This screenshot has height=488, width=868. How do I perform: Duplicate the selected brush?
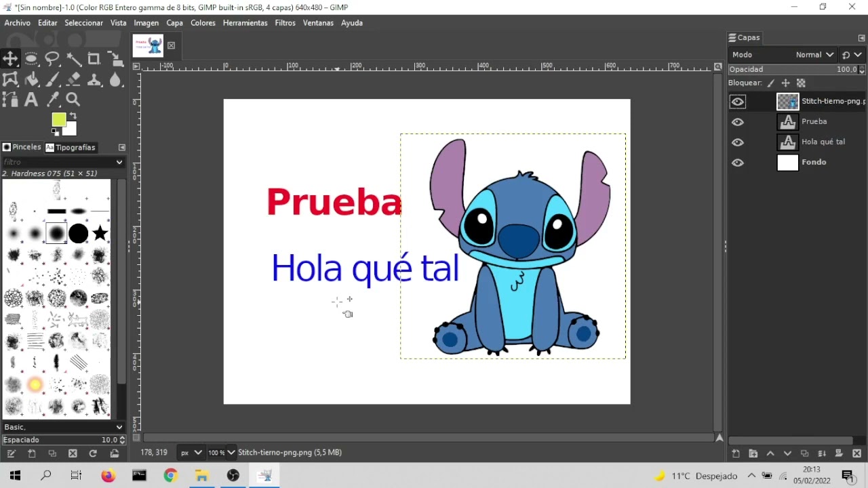[52, 453]
